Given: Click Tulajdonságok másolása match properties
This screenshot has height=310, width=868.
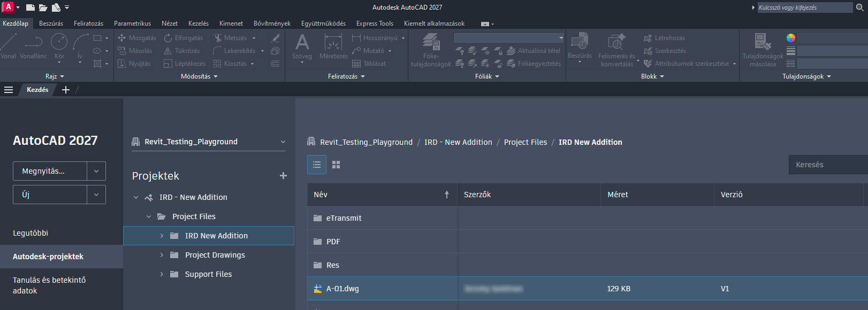Looking at the screenshot, I should pos(763,50).
